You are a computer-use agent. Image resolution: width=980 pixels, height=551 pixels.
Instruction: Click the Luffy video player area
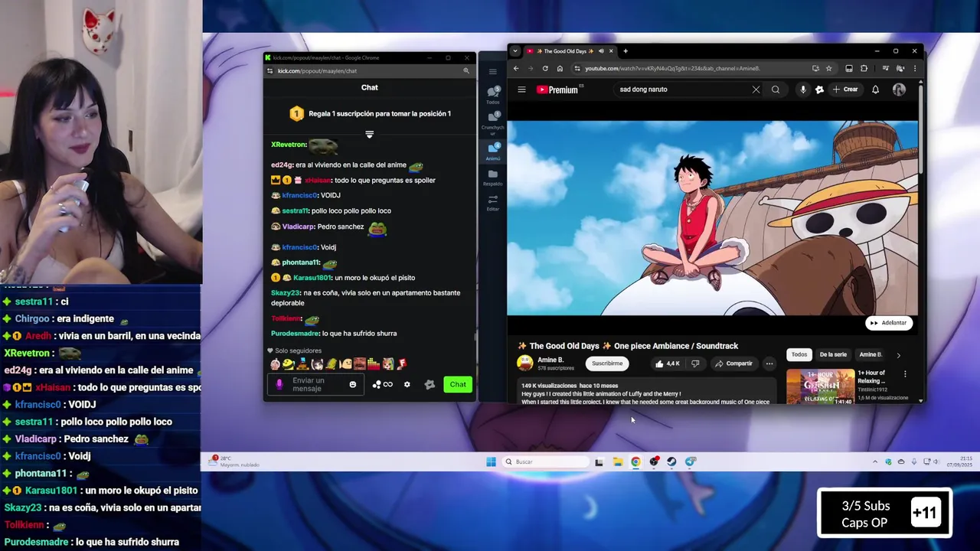(712, 217)
